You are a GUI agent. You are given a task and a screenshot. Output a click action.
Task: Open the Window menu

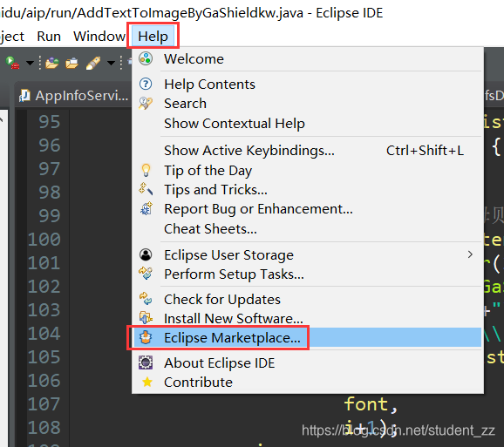click(99, 37)
